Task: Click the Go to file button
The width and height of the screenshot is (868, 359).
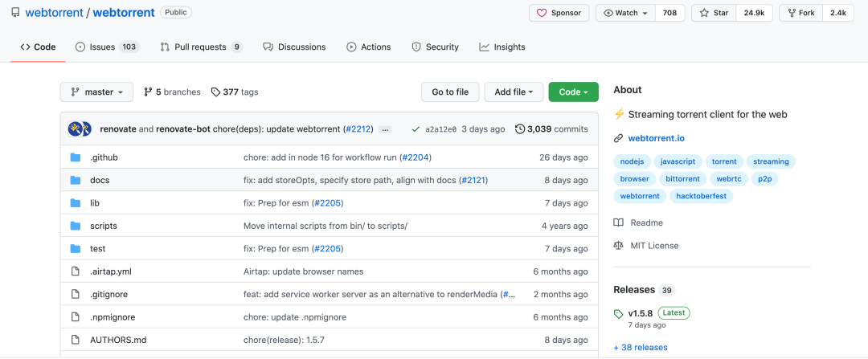Action: [450, 92]
